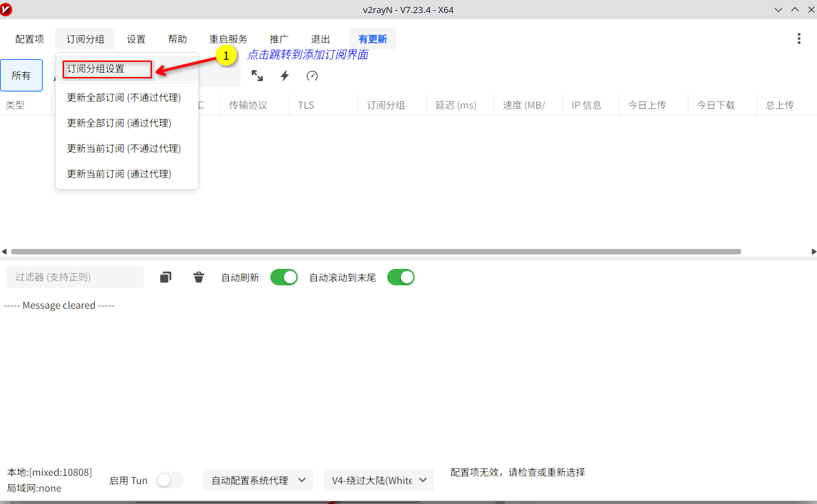Select the 所有 group tab

tap(21, 76)
